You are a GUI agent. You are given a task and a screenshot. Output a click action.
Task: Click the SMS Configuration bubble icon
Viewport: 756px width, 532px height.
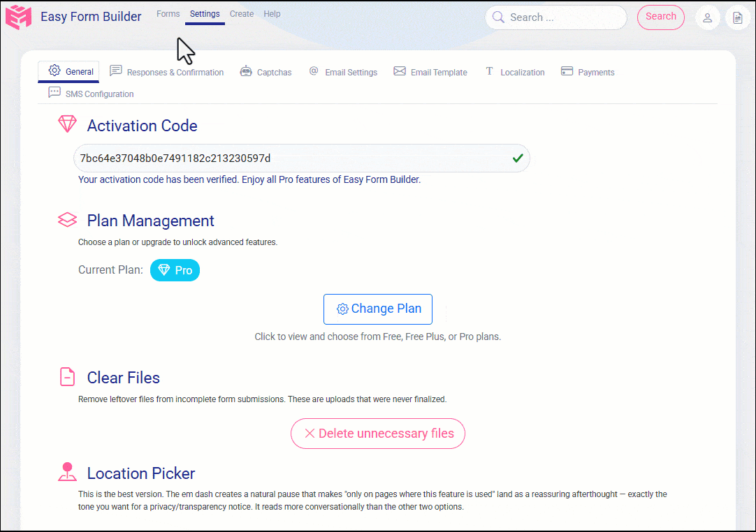54,93
